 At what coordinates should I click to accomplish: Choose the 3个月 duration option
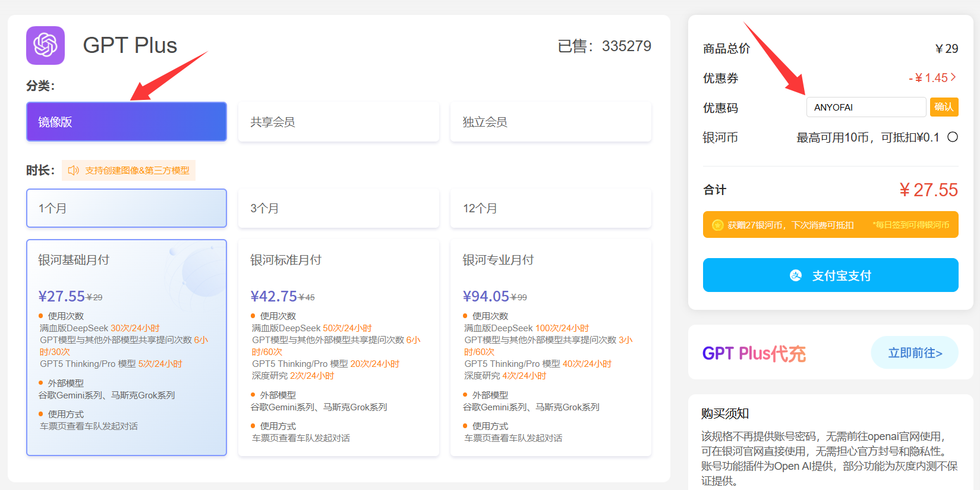[339, 208]
